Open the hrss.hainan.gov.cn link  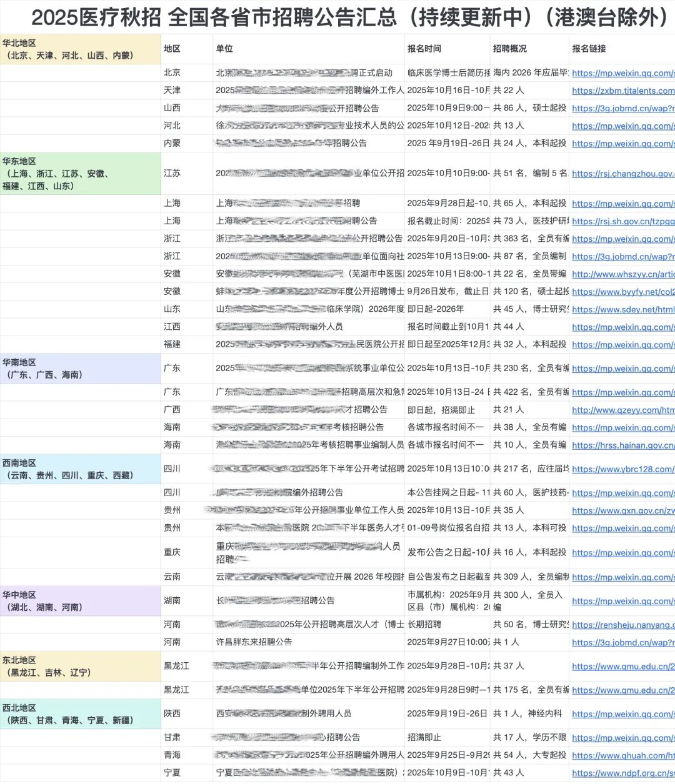click(x=622, y=445)
